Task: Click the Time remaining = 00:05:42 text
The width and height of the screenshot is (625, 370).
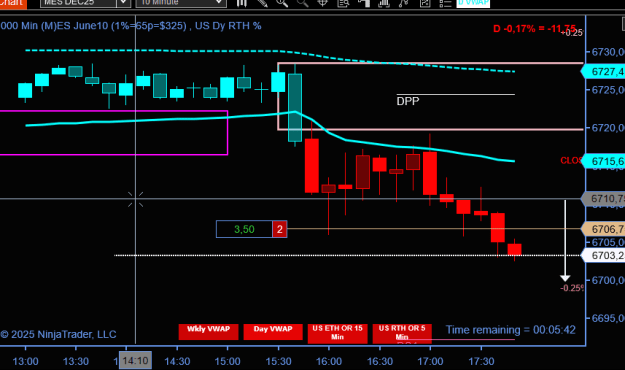Action: 511,330
